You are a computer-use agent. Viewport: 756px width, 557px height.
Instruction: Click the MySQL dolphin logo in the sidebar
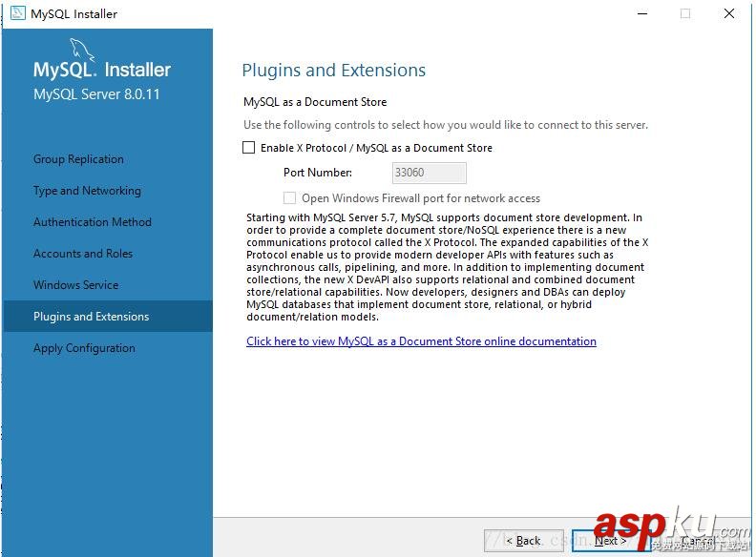coord(82,50)
